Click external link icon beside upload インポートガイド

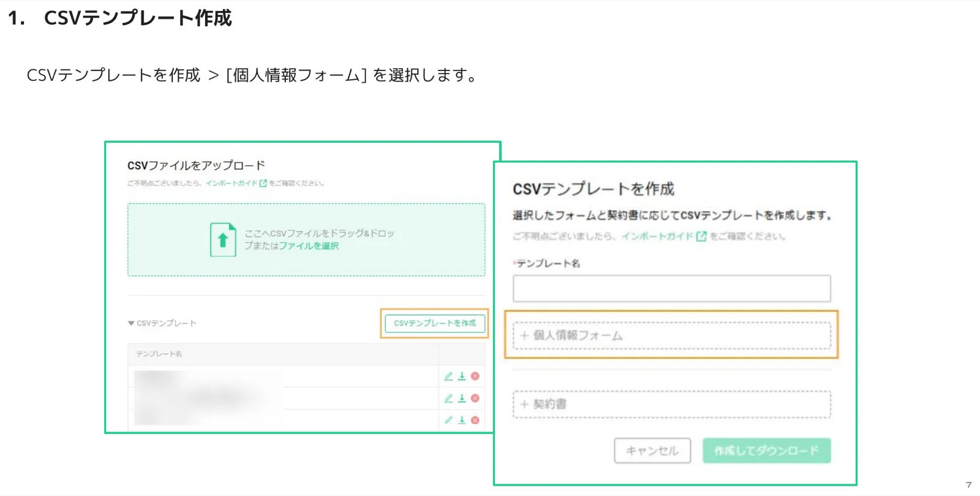pyautogui.click(x=263, y=183)
